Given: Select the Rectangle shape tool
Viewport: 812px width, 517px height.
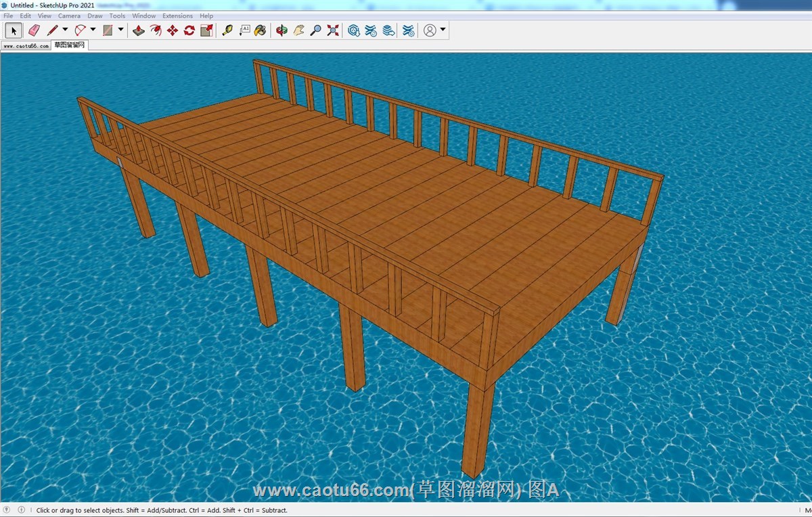Looking at the screenshot, I should point(108,30).
